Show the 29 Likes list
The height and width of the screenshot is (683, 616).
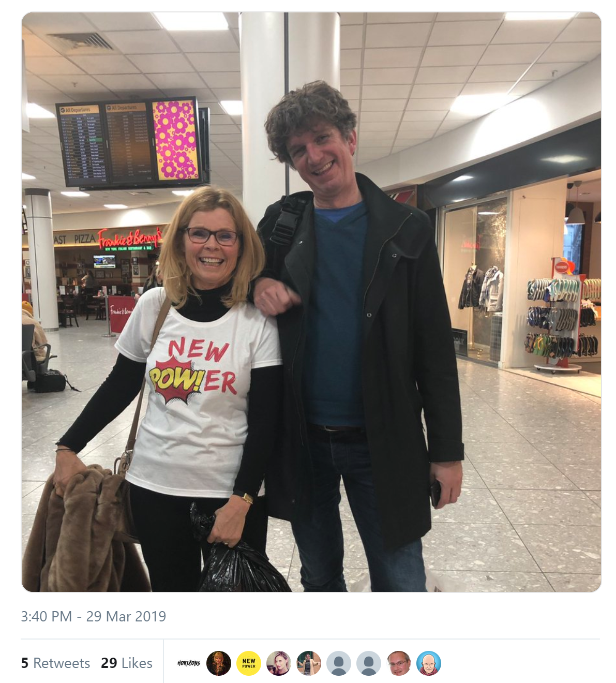click(127, 663)
